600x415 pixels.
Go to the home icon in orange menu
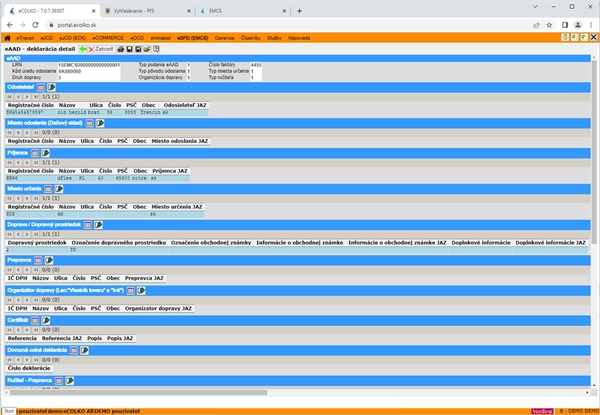click(x=7, y=38)
